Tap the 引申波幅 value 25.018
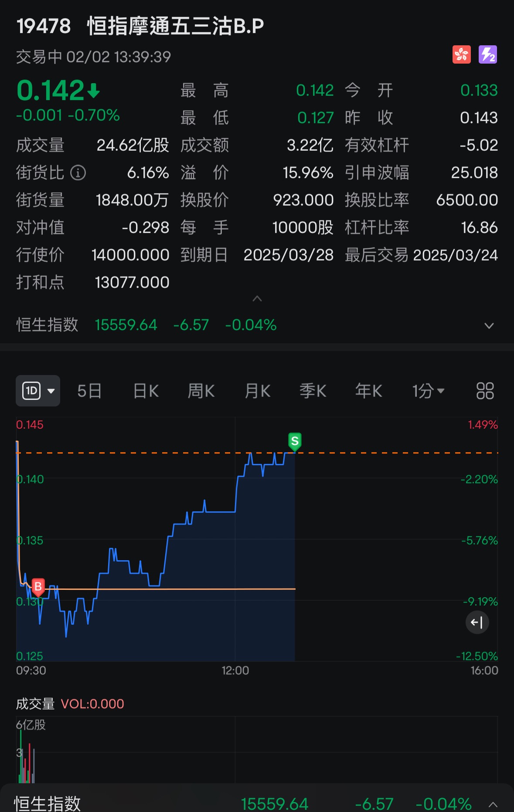 coord(474,173)
